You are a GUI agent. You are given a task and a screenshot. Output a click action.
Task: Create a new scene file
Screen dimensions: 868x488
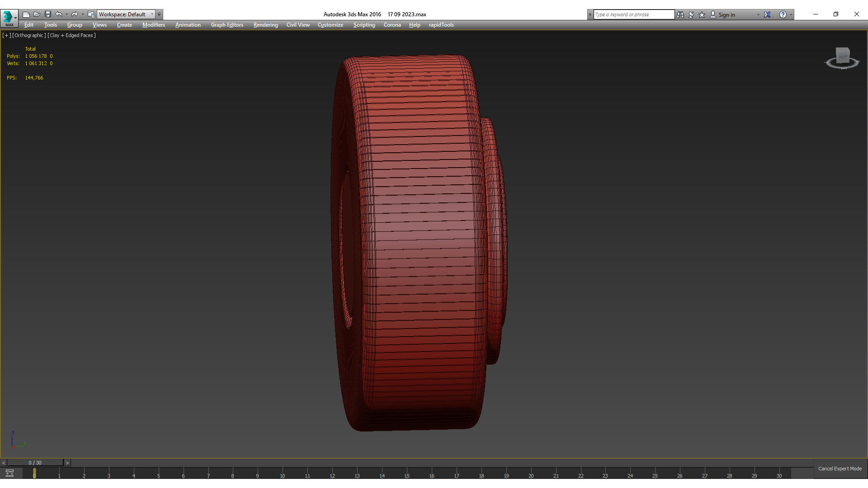[26, 14]
